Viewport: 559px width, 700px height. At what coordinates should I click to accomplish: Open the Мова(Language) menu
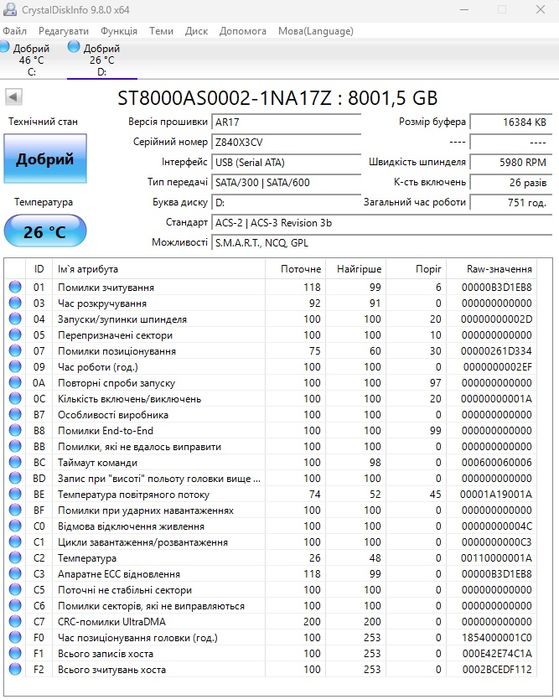click(316, 31)
